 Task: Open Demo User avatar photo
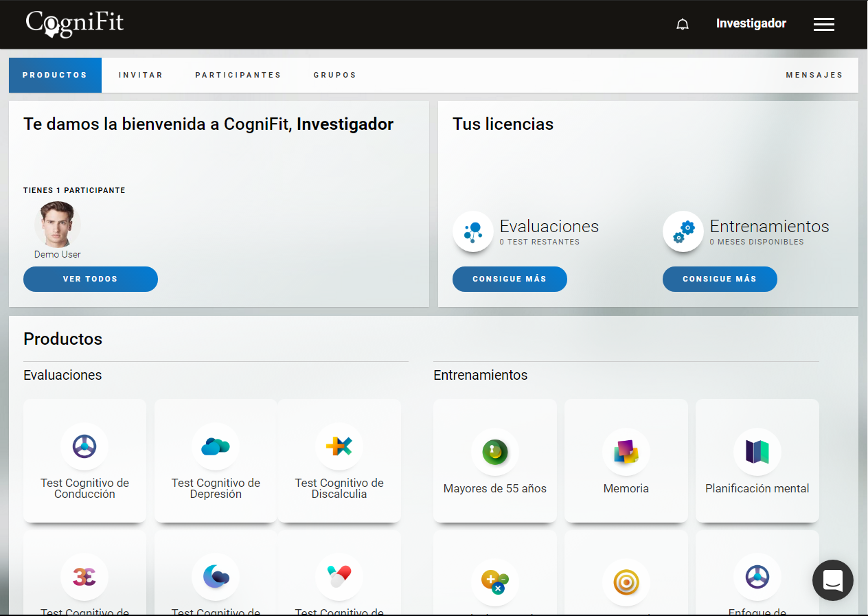click(58, 225)
